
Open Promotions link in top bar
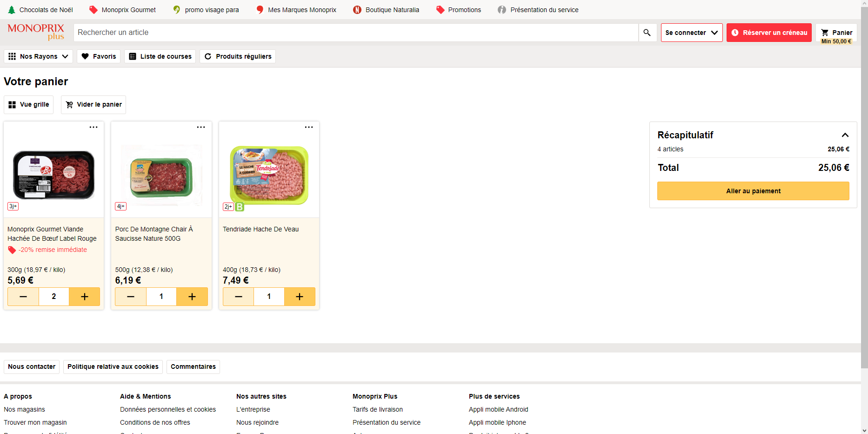459,10
